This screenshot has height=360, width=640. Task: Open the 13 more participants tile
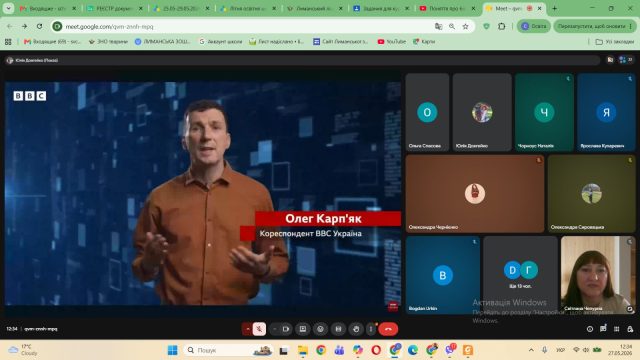click(520, 275)
